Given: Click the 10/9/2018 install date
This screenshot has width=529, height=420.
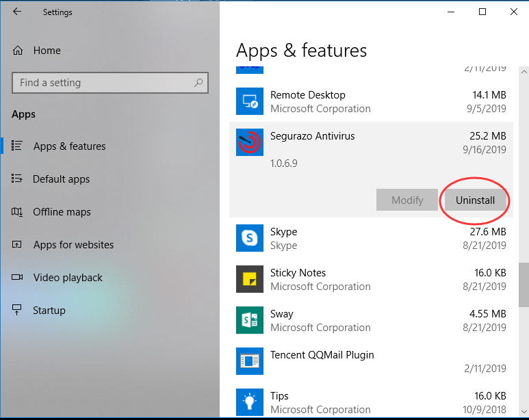Looking at the screenshot, I should (x=485, y=410).
